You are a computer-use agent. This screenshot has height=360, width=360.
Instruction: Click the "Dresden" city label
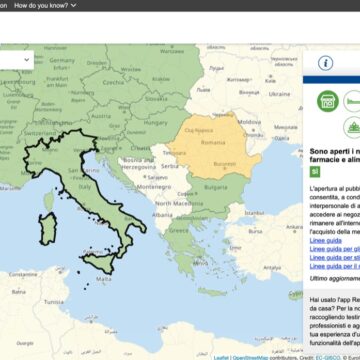point(97,63)
